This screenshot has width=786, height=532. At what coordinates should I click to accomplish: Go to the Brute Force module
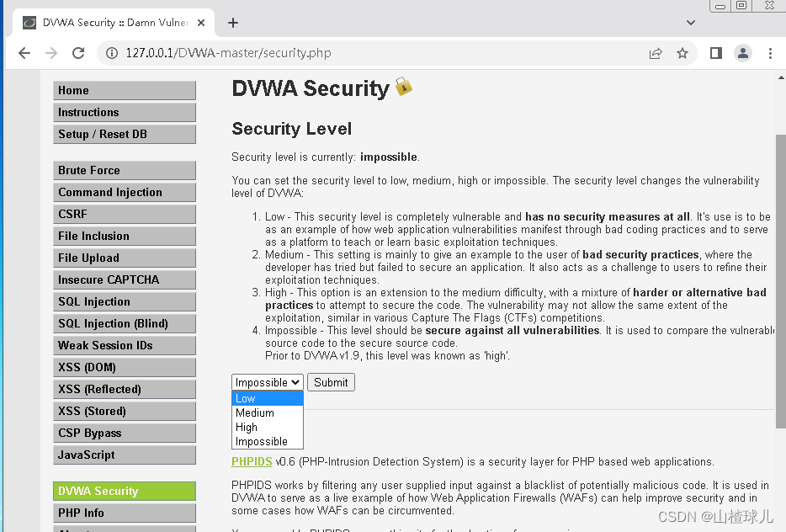tap(124, 170)
